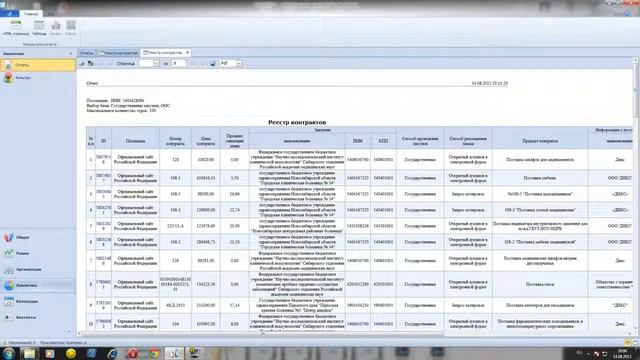Viewport: 640px width, 360px height.
Task: Select Отчеты in the side panel
Action: coord(38,65)
